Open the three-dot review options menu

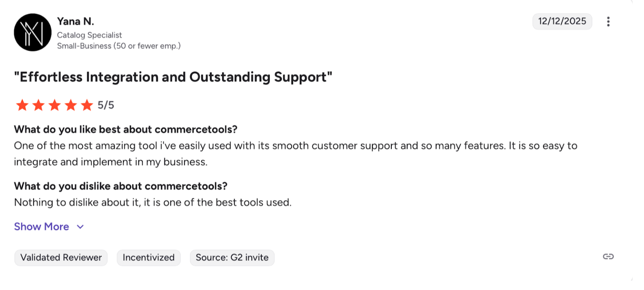(x=608, y=21)
